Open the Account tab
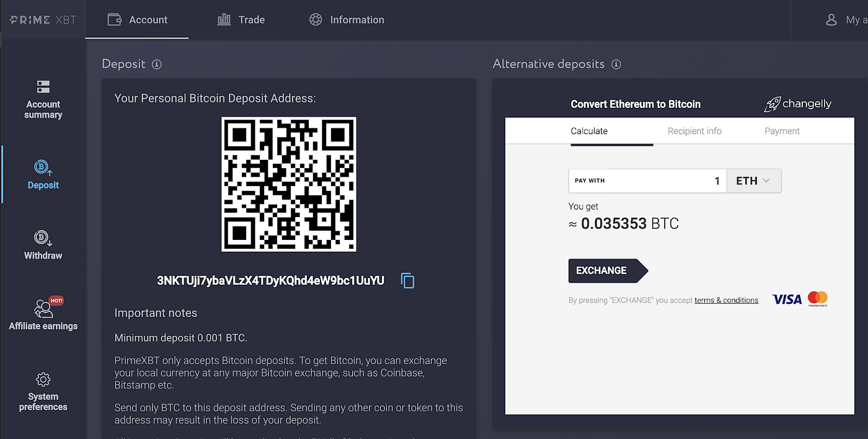Viewport: 868px width, 439px height. click(x=137, y=20)
